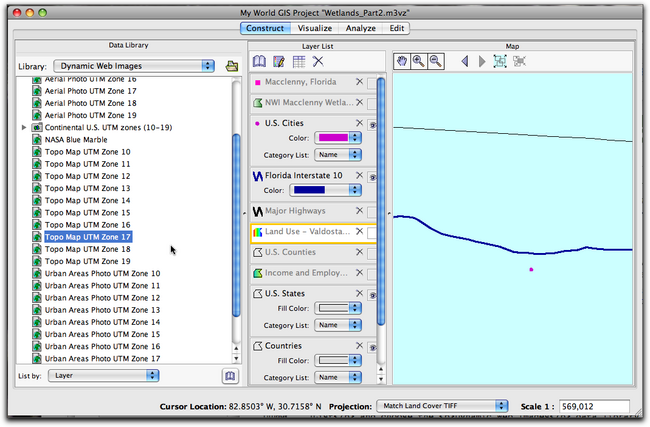Remove the Major Highways layer
650x427 pixels.
point(360,212)
